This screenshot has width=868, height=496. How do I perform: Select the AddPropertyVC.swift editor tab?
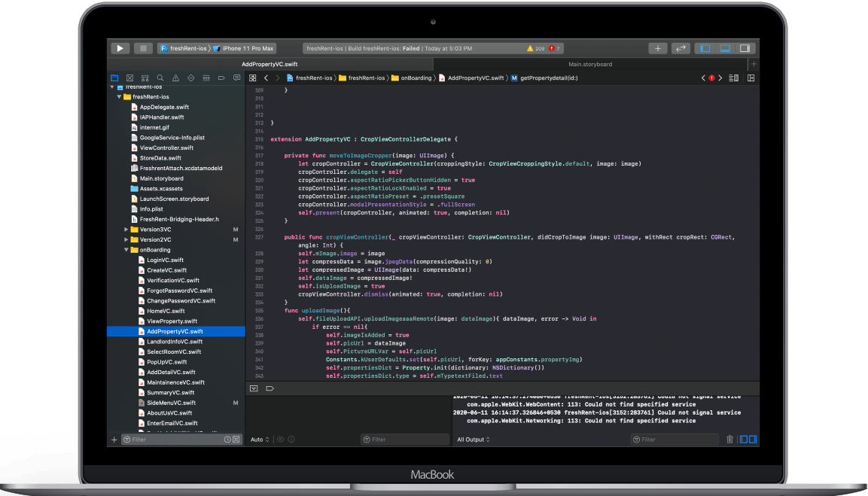click(x=270, y=64)
